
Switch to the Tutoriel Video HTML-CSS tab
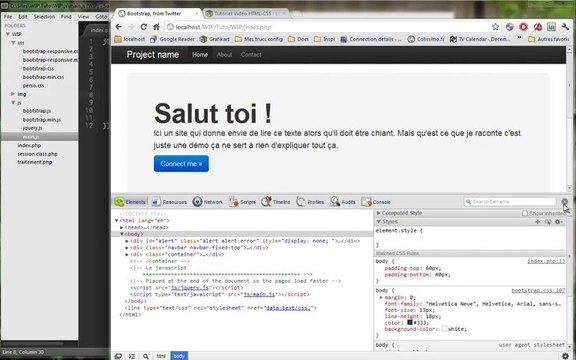245,14
